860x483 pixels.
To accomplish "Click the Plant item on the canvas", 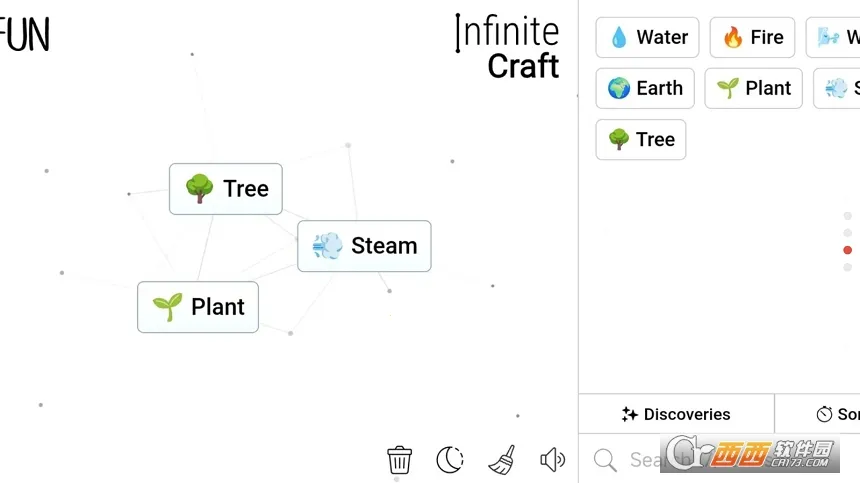I will click(x=198, y=307).
